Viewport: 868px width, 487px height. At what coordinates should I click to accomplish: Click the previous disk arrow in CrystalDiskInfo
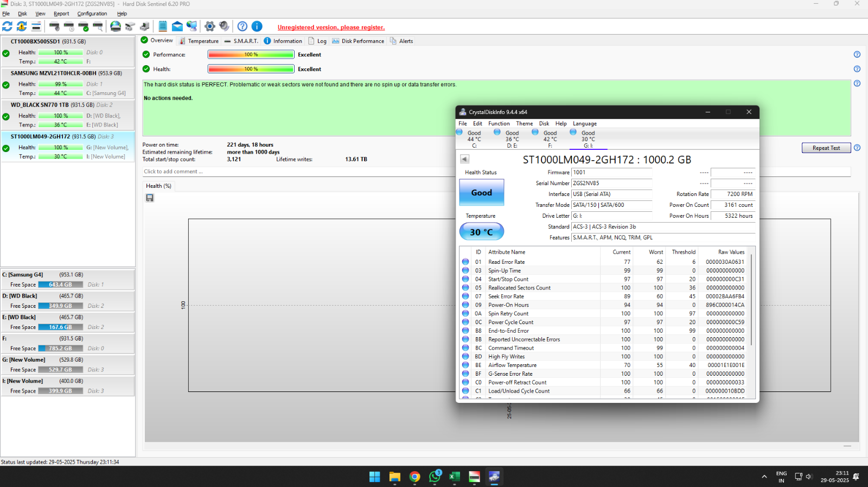pos(465,159)
